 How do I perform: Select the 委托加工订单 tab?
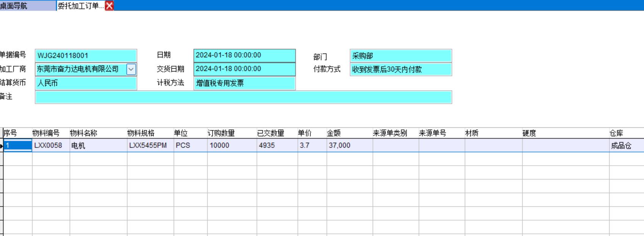[x=80, y=6]
